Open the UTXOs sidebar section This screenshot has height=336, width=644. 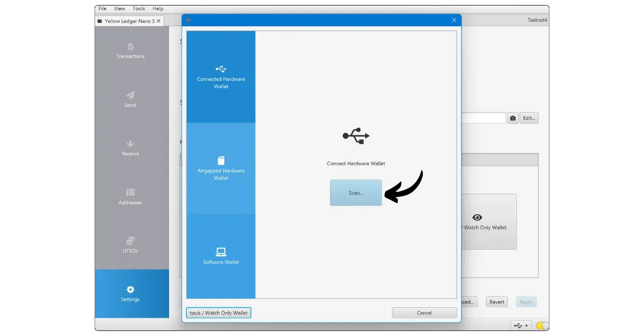tap(130, 245)
